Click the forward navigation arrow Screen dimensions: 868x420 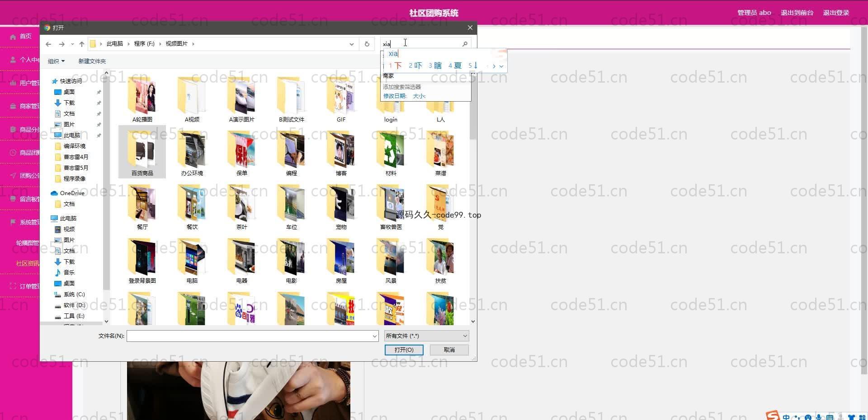[62, 44]
